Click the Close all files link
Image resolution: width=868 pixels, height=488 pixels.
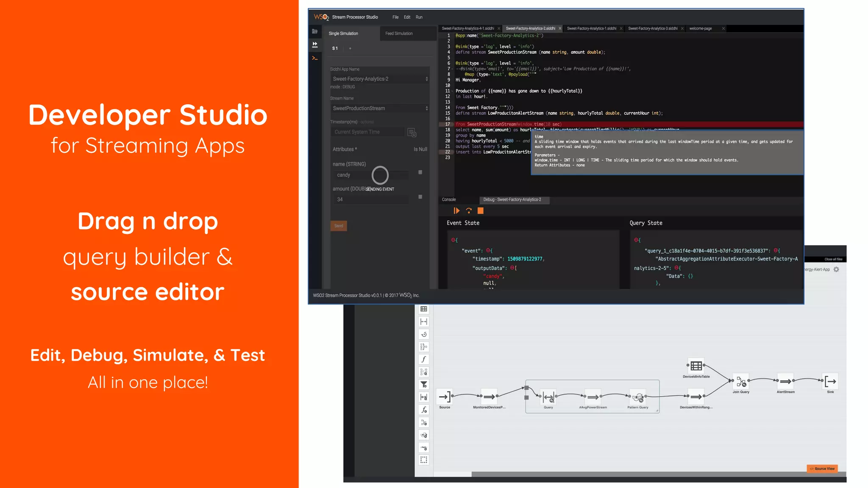833,259
